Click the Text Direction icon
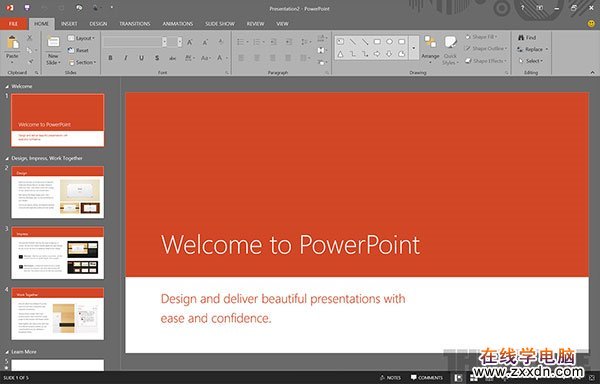The width and height of the screenshot is (600, 384). 321,38
